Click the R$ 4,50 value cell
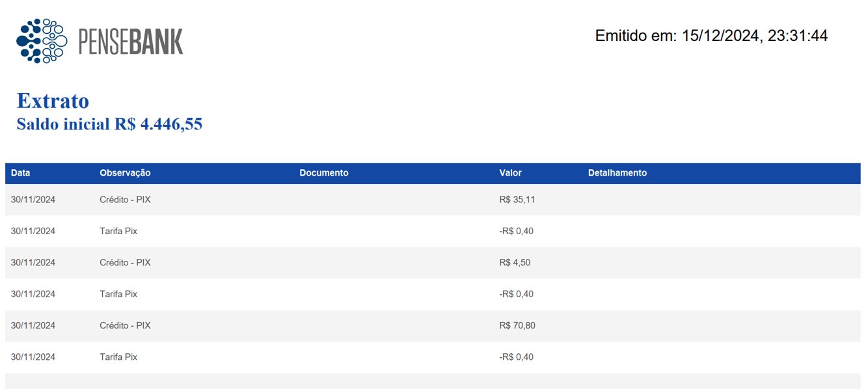 (515, 263)
